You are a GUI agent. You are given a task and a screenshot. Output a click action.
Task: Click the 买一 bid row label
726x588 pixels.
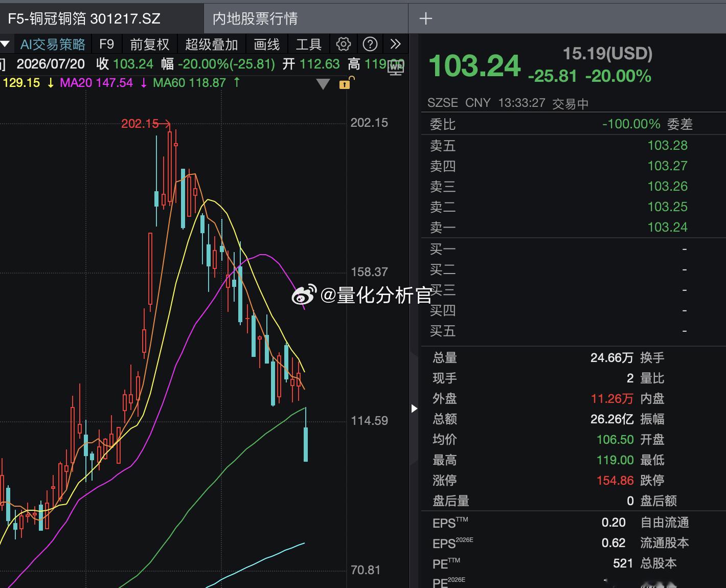[443, 249]
